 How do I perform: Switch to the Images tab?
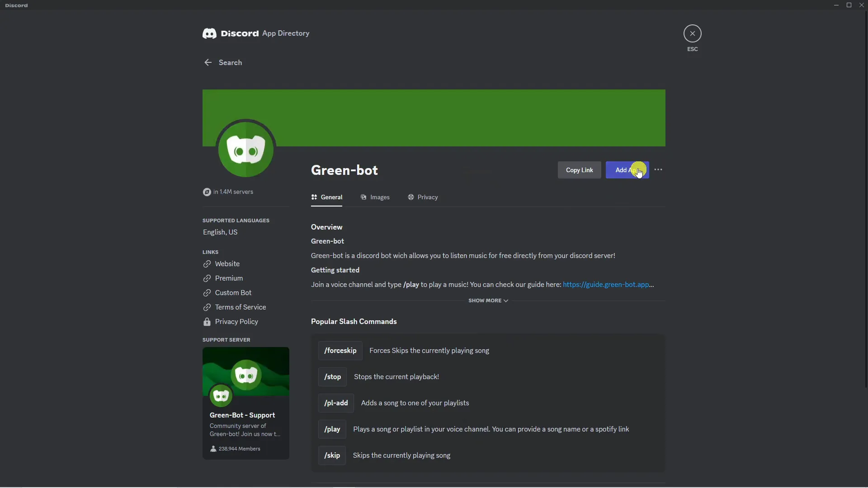tap(375, 197)
